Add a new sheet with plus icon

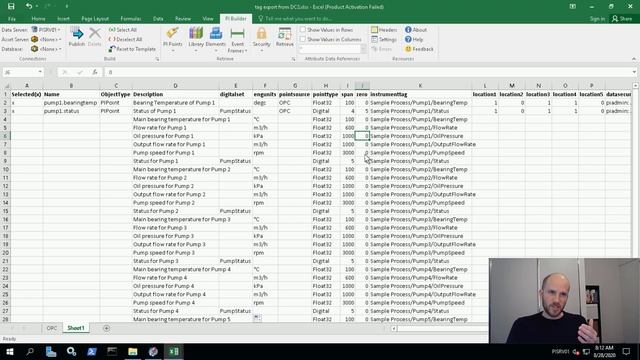107,328
